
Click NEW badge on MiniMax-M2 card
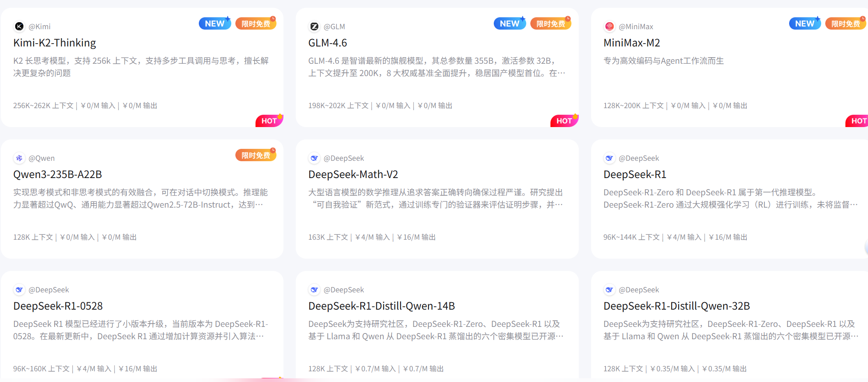tap(805, 23)
